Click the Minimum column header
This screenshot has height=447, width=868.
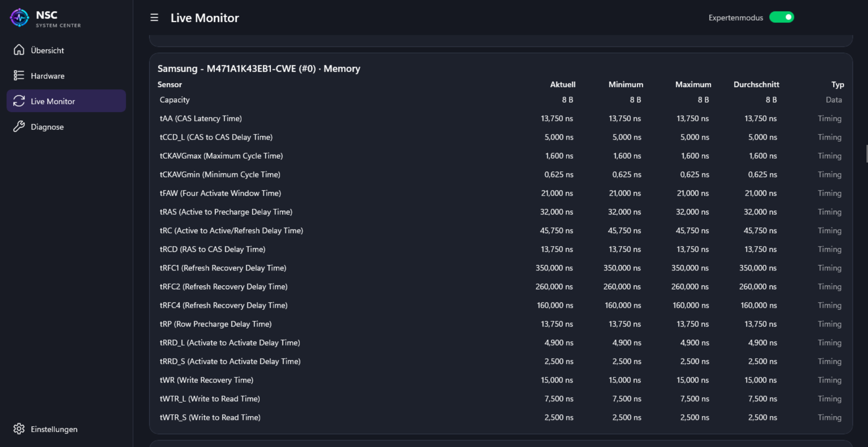(626, 84)
